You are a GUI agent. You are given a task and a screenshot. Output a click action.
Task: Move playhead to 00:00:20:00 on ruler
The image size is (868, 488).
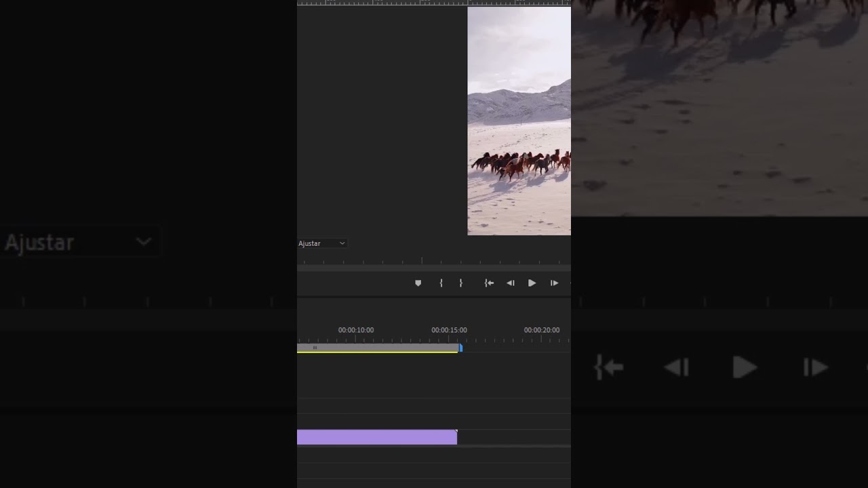542,330
